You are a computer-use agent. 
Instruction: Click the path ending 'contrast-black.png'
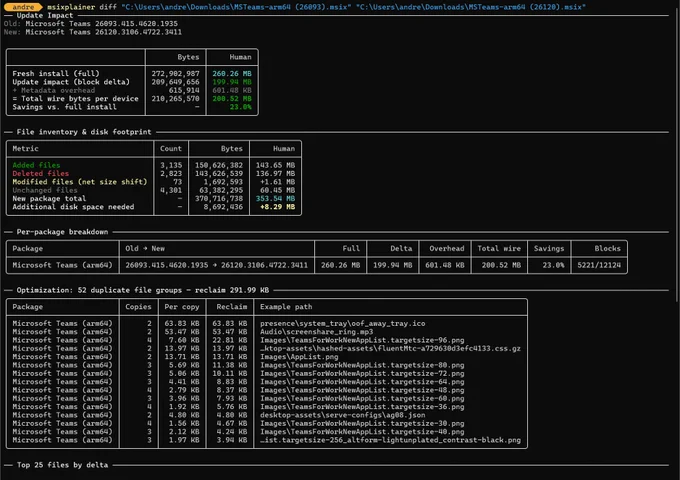tap(390, 440)
